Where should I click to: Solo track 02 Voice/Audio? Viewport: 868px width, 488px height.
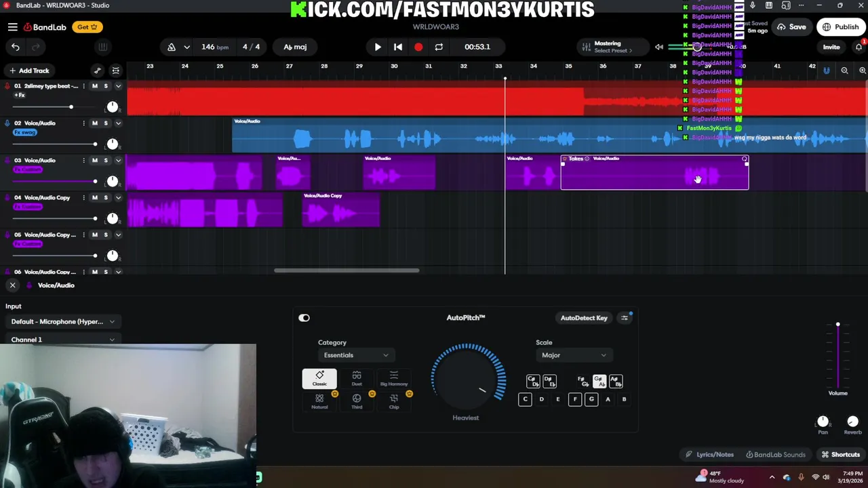click(x=106, y=123)
